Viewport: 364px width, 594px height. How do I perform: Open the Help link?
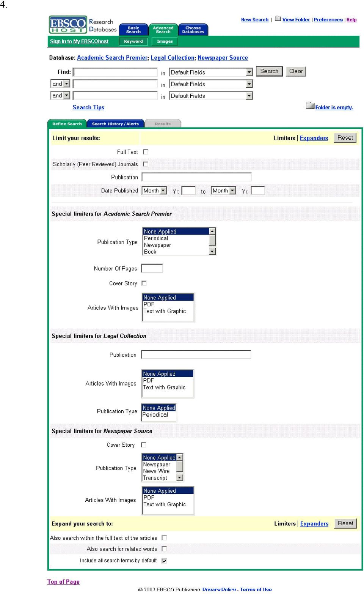(351, 20)
